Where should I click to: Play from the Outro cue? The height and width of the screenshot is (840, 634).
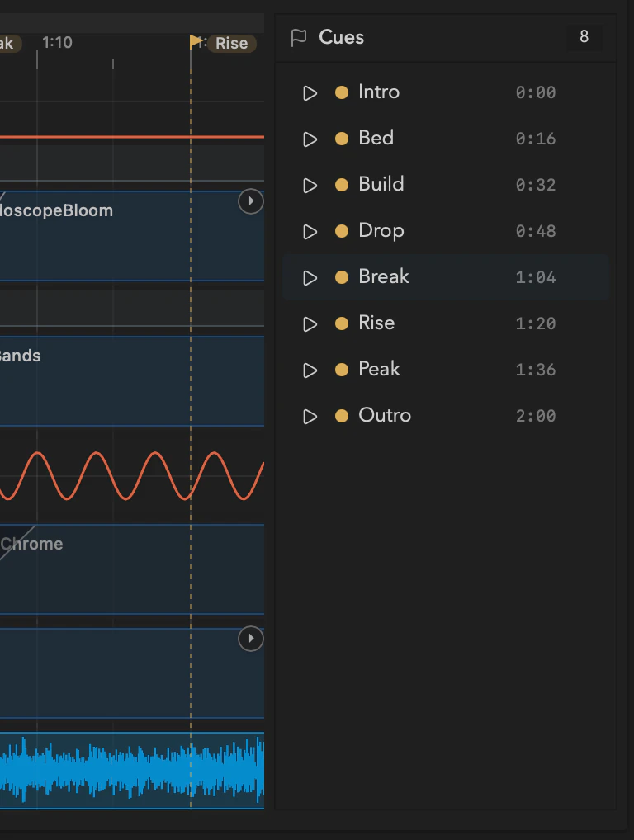310,416
